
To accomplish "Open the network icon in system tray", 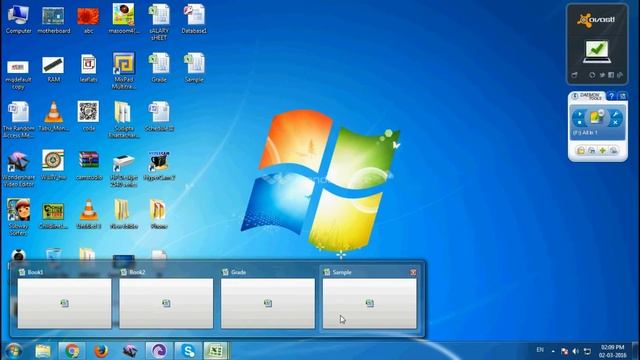I will click(x=587, y=351).
